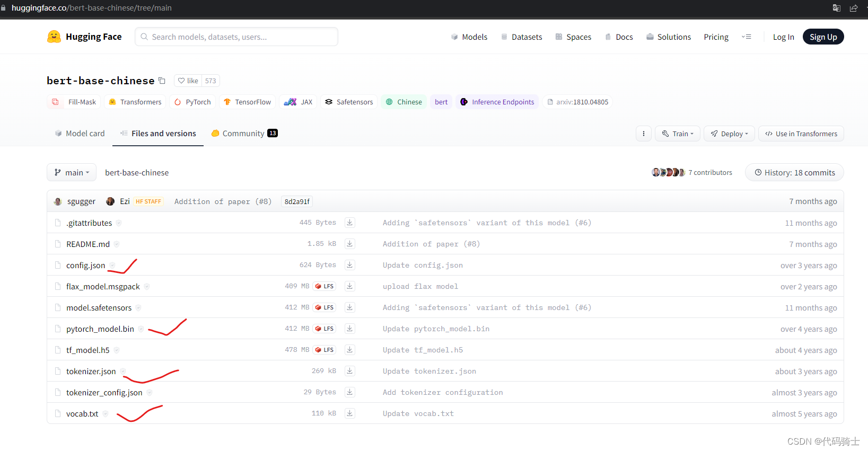This screenshot has height=451, width=868.
Task: Download the README.md file
Action: click(x=349, y=244)
